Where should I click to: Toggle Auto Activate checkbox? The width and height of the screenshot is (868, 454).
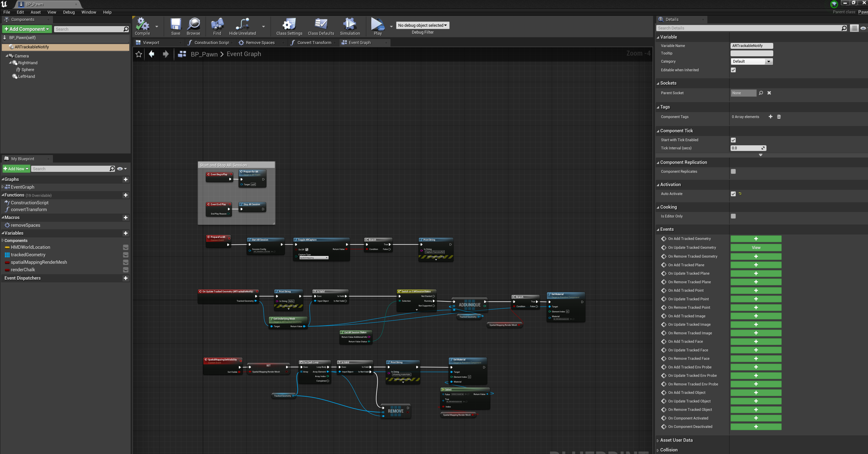(x=733, y=194)
